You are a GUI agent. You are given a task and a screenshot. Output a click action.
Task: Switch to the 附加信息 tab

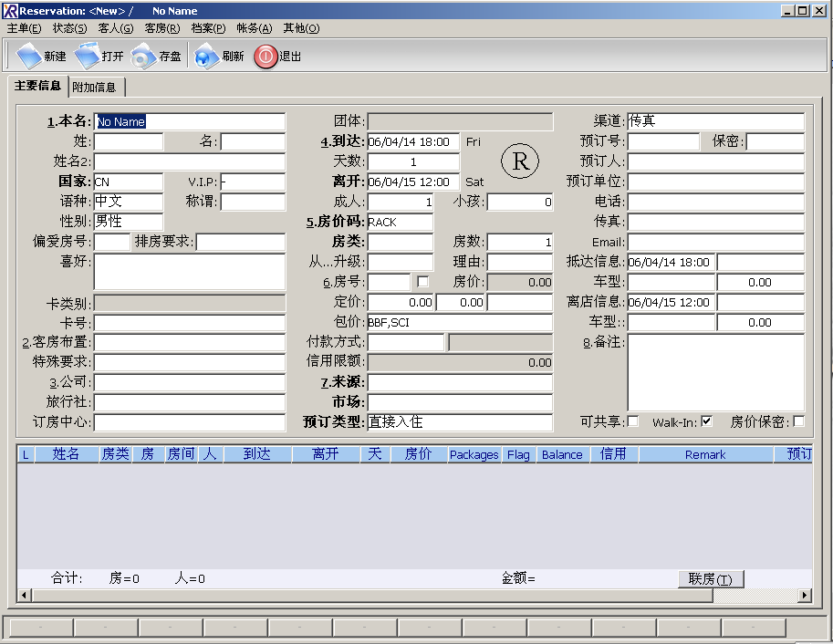pyautogui.click(x=95, y=88)
